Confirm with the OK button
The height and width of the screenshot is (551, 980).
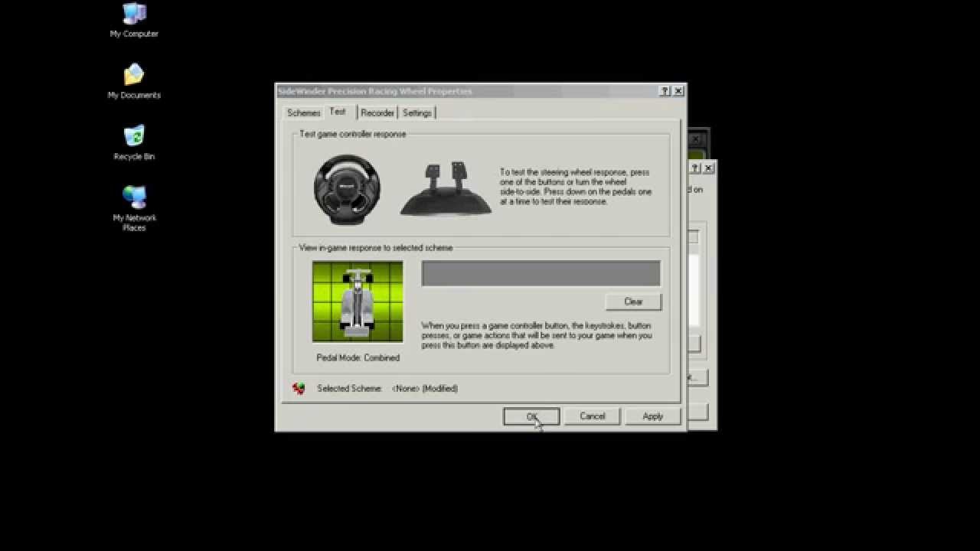[x=531, y=416]
